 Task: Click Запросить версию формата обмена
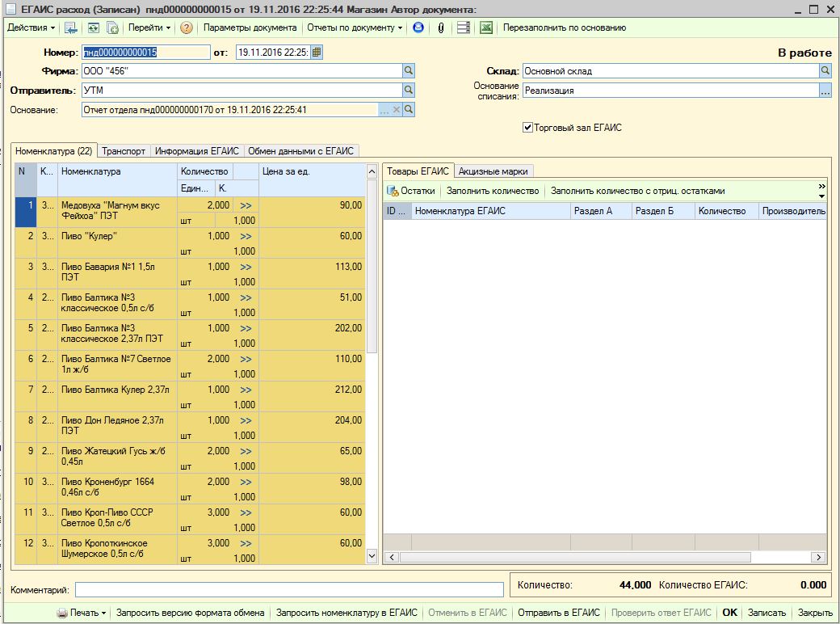point(190,613)
